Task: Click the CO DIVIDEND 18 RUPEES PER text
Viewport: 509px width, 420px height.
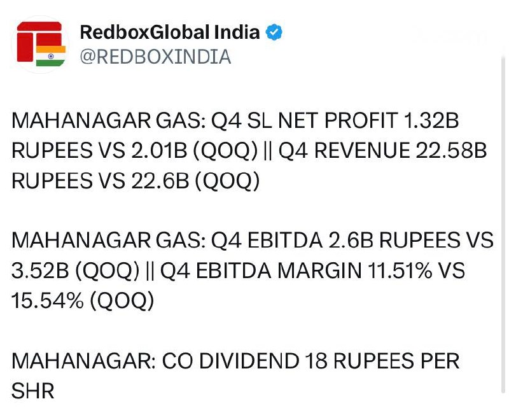Action: [x=310, y=361]
